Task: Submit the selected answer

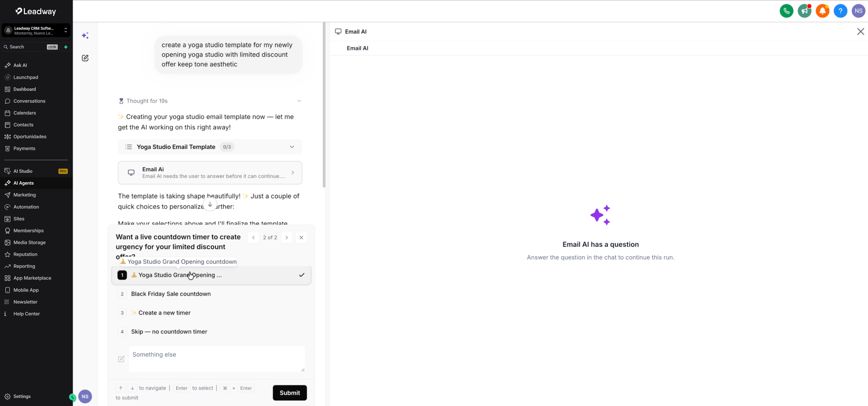Action: pyautogui.click(x=290, y=393)
